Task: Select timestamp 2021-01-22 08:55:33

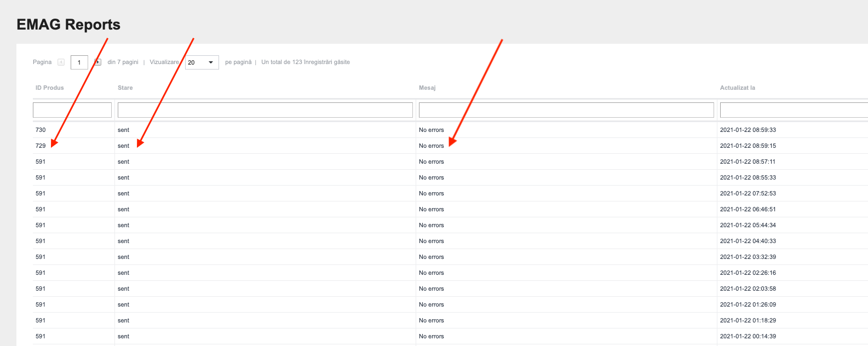Action: click(748, 177)
